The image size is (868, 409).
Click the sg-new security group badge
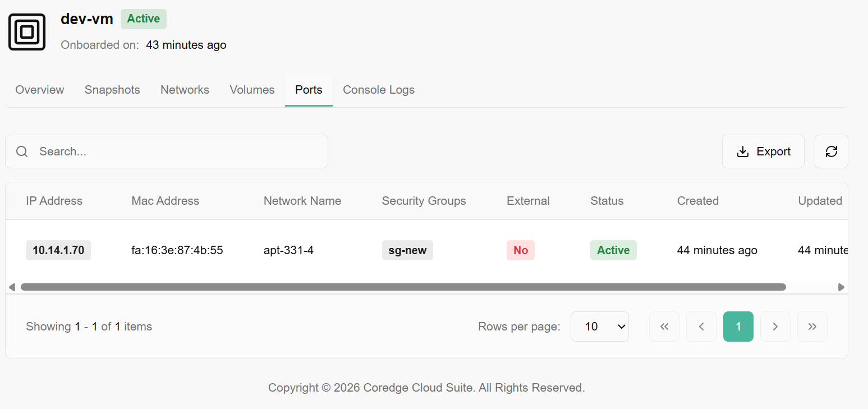click(x=407, y=250)
